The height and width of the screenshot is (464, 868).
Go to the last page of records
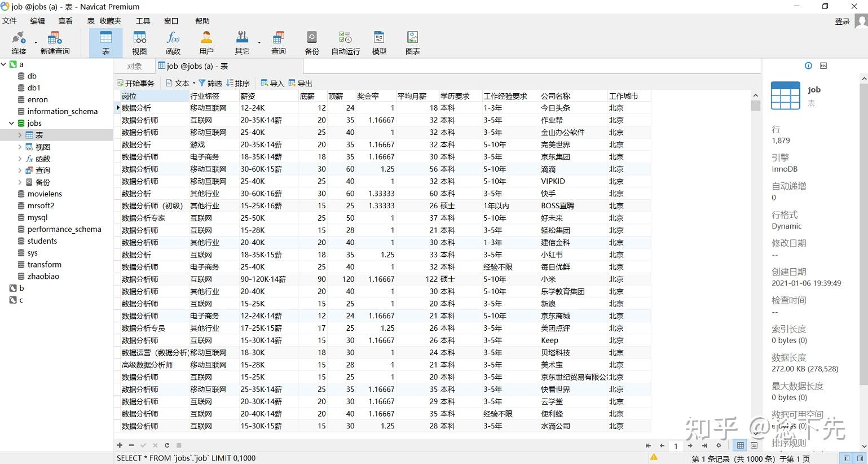click(x=704, y=445)
